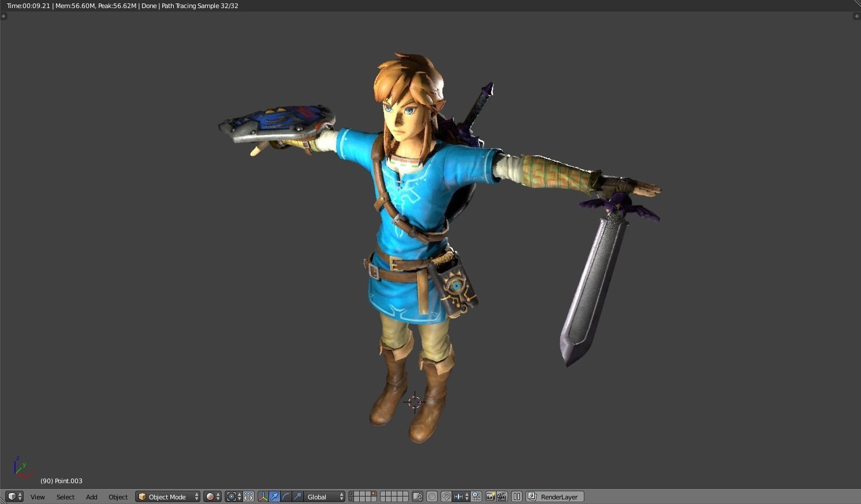Click the 3D cursor near Link's boots
The height and width of the screenshot is (504, 861).
(x=415, y=402)
